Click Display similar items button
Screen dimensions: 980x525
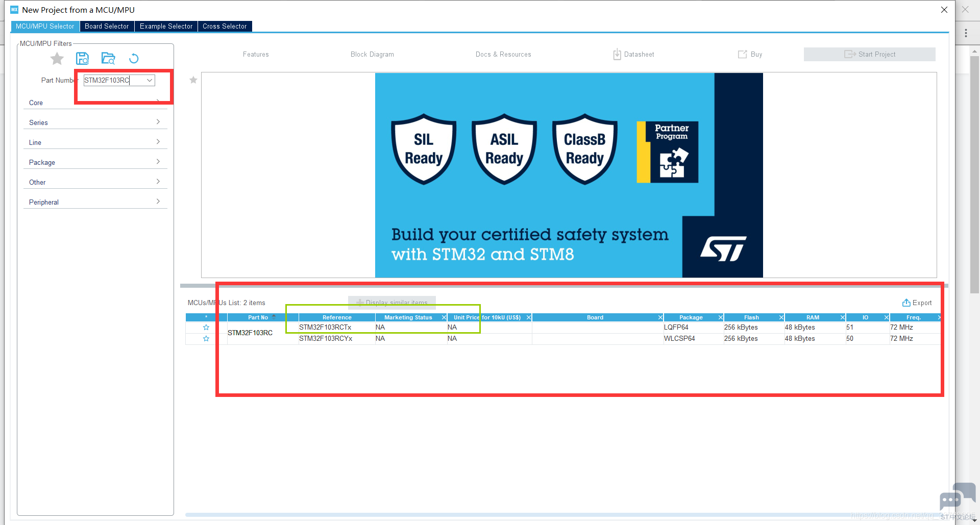click(x=391, y=303)
